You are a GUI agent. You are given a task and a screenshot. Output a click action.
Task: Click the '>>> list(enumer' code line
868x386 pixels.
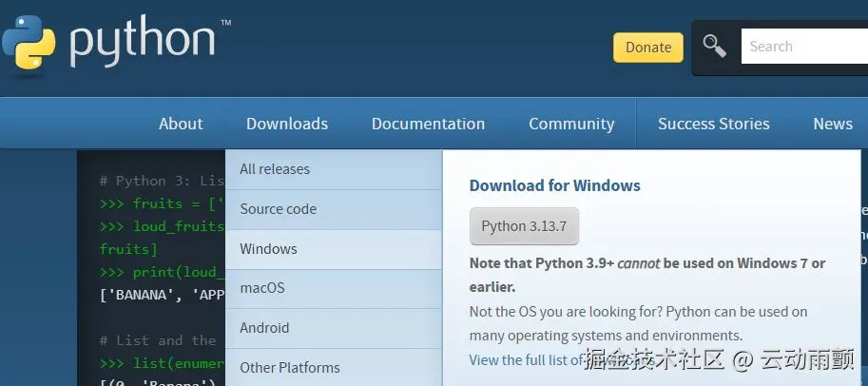click(x=162, y=363)
